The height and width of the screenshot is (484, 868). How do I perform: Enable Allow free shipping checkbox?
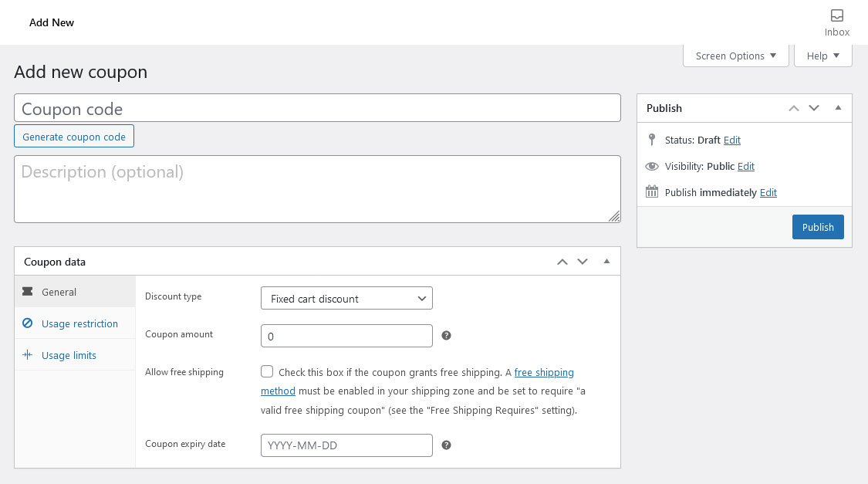(267, 371)
